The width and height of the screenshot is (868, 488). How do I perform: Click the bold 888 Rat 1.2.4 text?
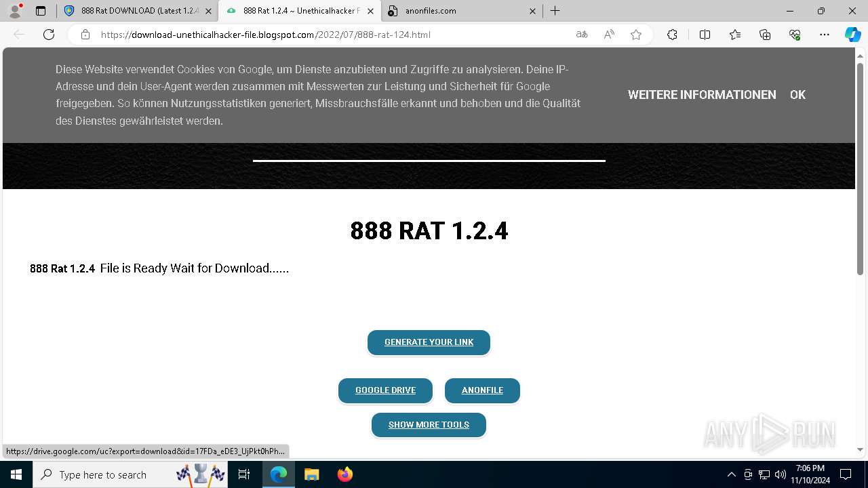62,268
